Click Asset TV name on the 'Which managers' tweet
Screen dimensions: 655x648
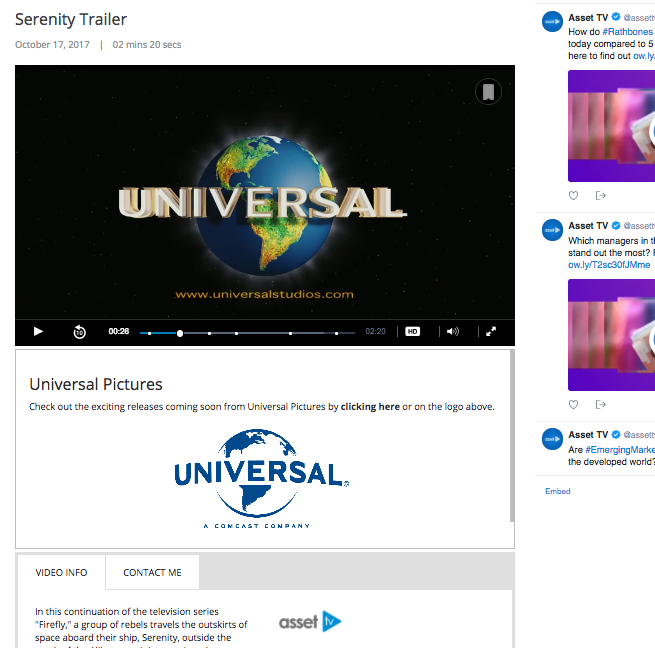coord(588,226)
